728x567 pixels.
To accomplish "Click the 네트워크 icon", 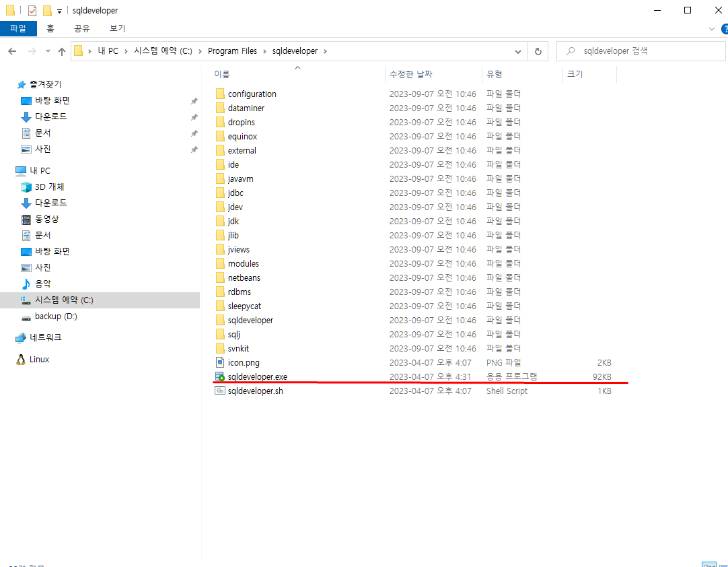I will coord(21,338).
